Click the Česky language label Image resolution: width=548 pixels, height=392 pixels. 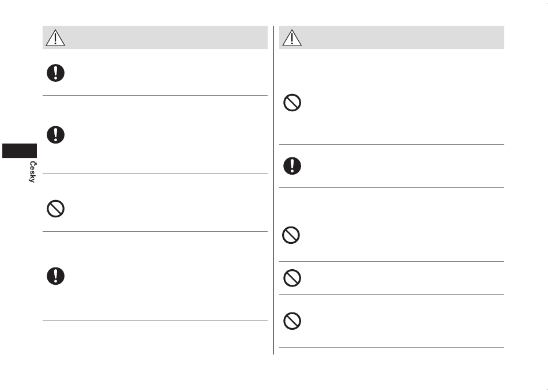(x=32, y=172)
